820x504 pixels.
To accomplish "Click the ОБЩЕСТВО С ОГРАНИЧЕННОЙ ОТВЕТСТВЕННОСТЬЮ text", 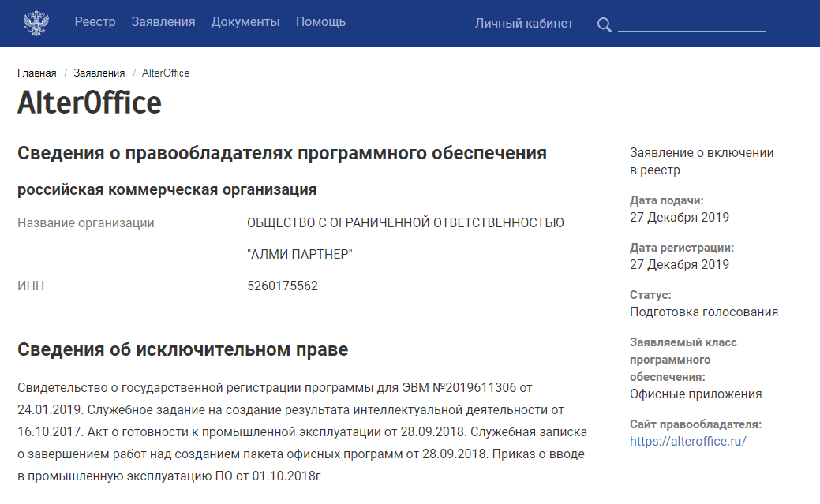I will tap(406, 222).
